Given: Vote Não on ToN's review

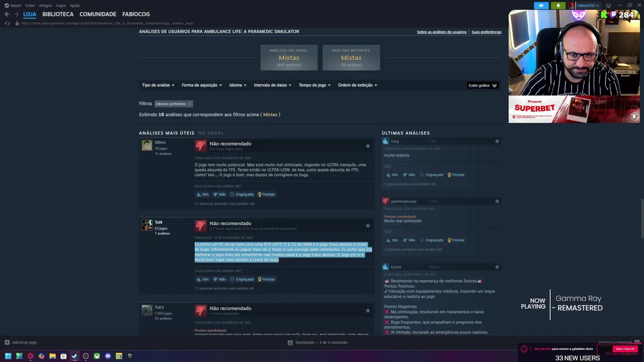Looking at the screenshot, I should point(219,279).
